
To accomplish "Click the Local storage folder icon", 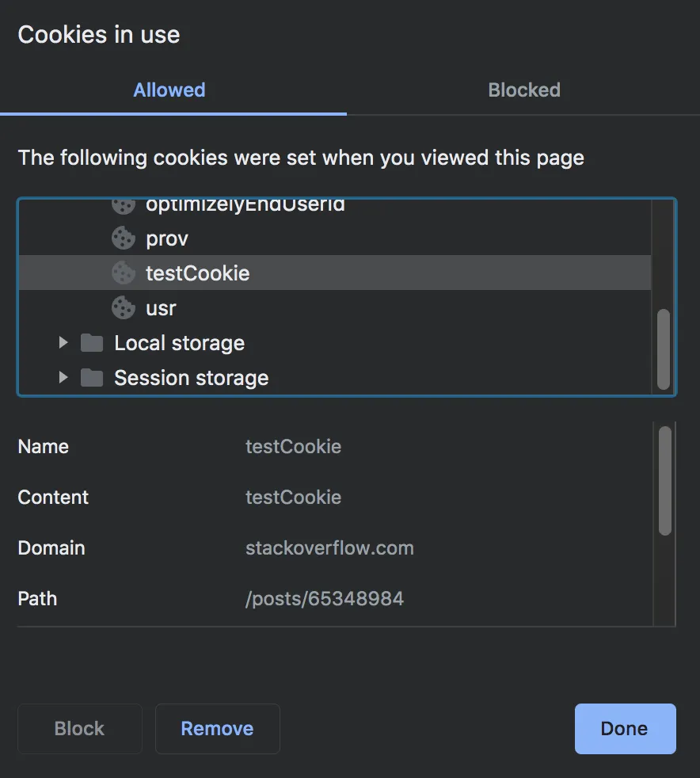I will (92, 342).
